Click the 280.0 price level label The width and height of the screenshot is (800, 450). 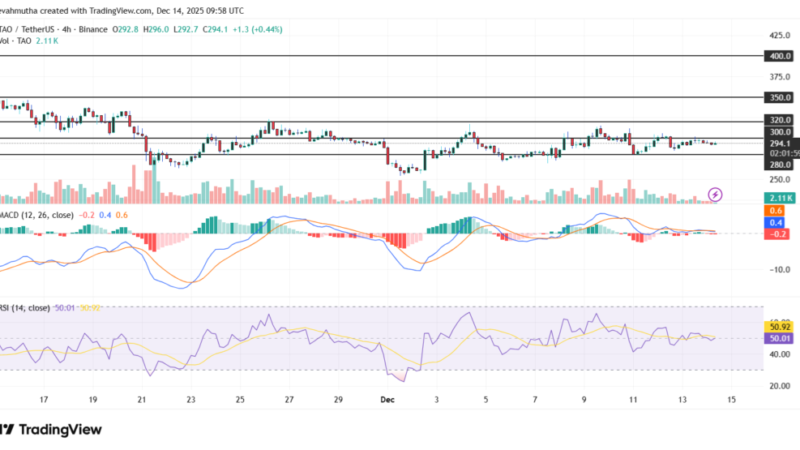tap(778, 164)
